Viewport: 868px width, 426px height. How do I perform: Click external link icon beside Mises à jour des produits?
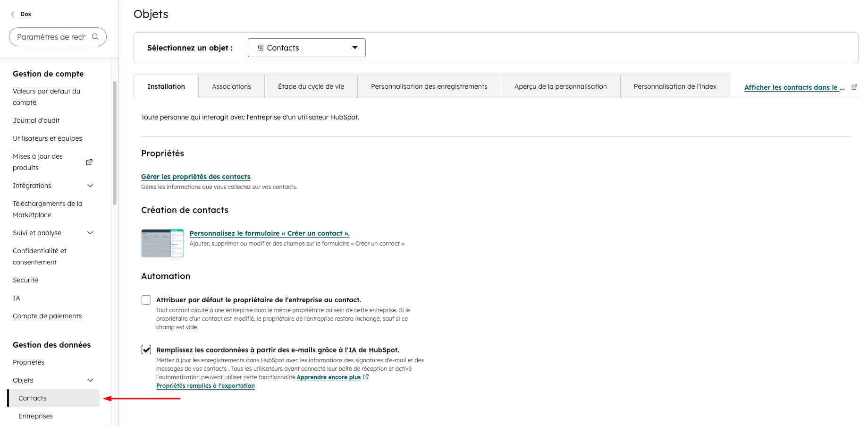89,162
